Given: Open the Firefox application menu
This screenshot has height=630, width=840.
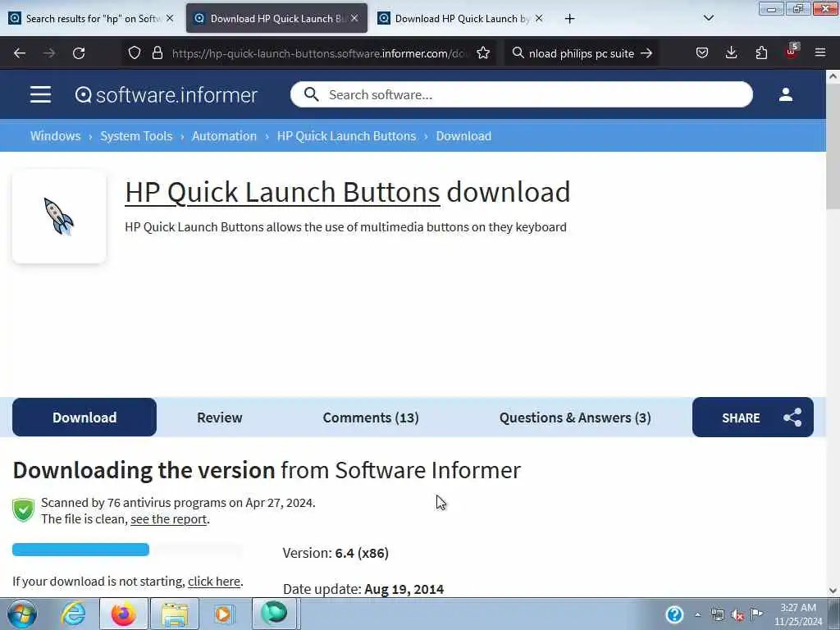Looking at the screenshot, I should click(820, 53).
